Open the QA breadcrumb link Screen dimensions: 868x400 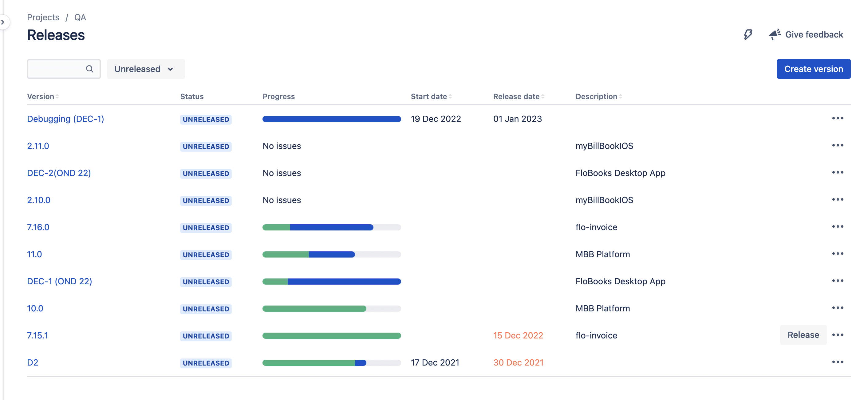coord(80,17)
